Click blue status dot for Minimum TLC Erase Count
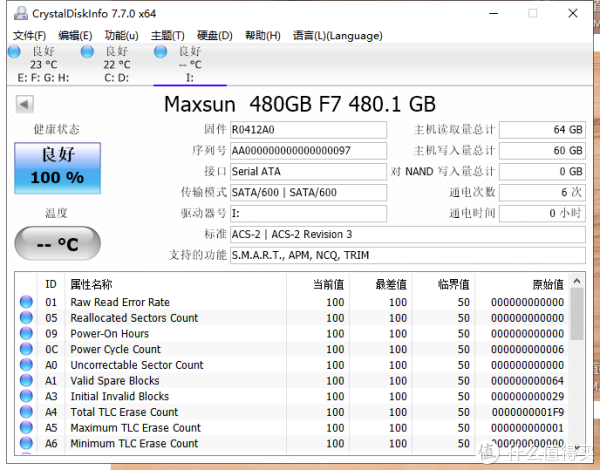 (26, 443)
